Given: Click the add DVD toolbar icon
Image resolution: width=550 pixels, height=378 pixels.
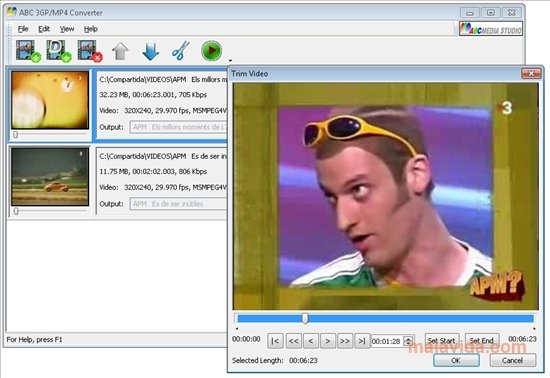Looking at the screenshot, I should coord(59,51).
